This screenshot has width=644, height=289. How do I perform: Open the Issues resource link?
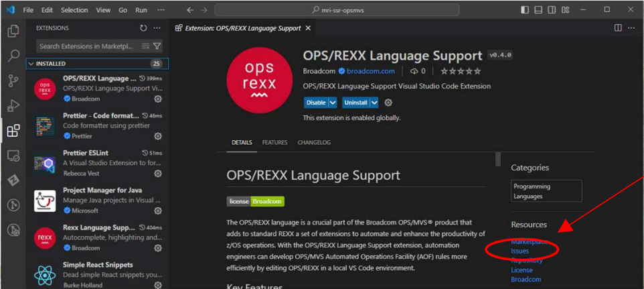click(x=519, y=251)
